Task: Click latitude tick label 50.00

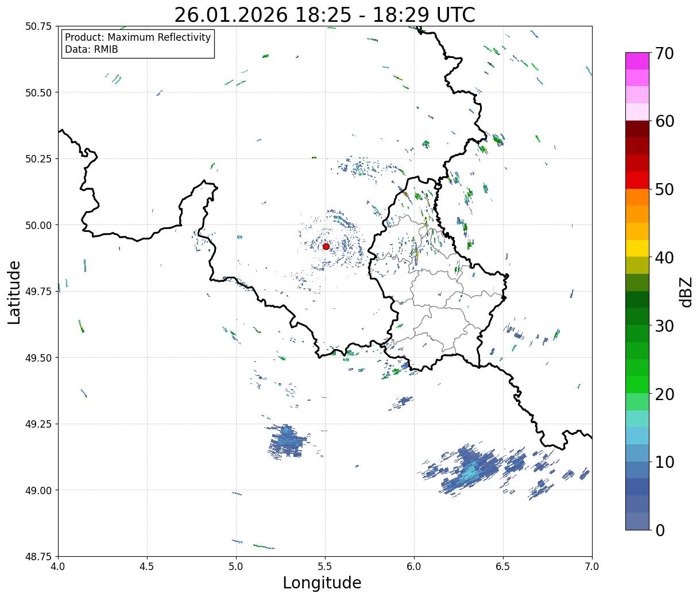Action: pos(38,225)
